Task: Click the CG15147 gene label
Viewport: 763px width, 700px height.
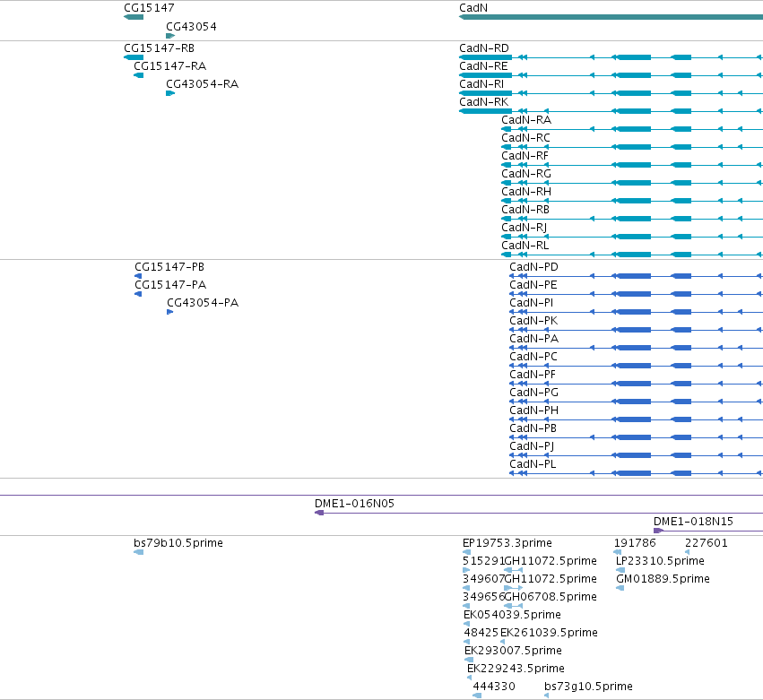Action: (149, 8)
